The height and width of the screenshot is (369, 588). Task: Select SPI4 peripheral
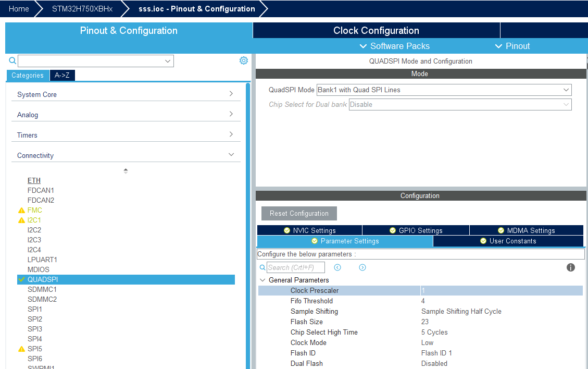pyautogui.click(x=34, y=339)
